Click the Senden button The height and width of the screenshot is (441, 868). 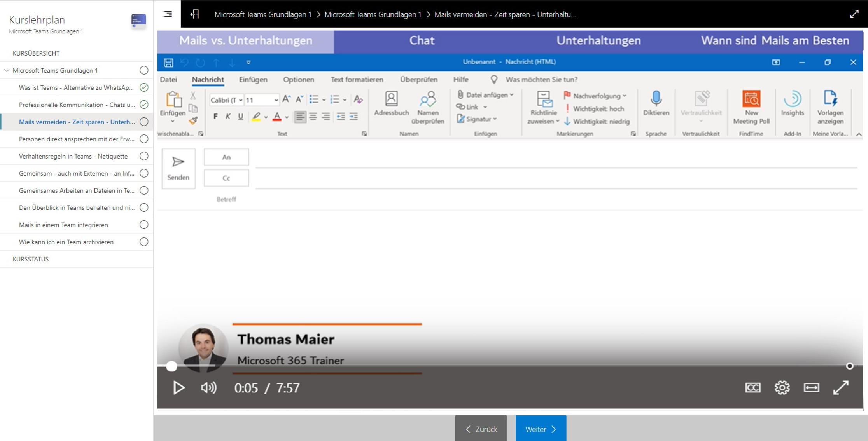click(178, 168)
